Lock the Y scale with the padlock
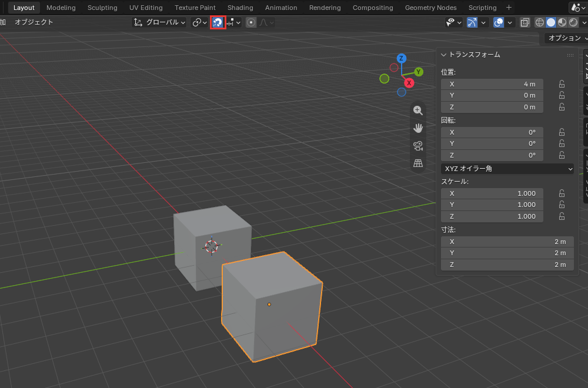This screenshot has width=588, height=388. (x=562, y=205)
